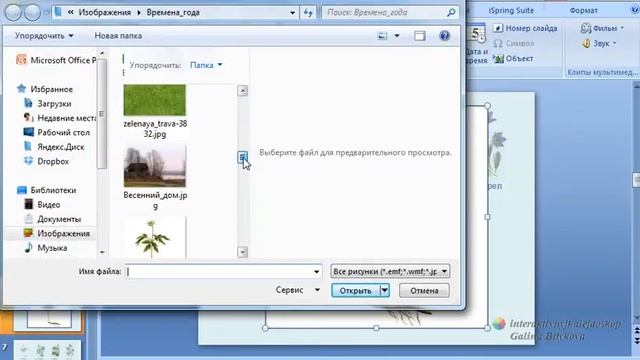Click the Фильм button in the ribbon
The height and width of the screenshot is (360, 640).
(x=602, y=28)
